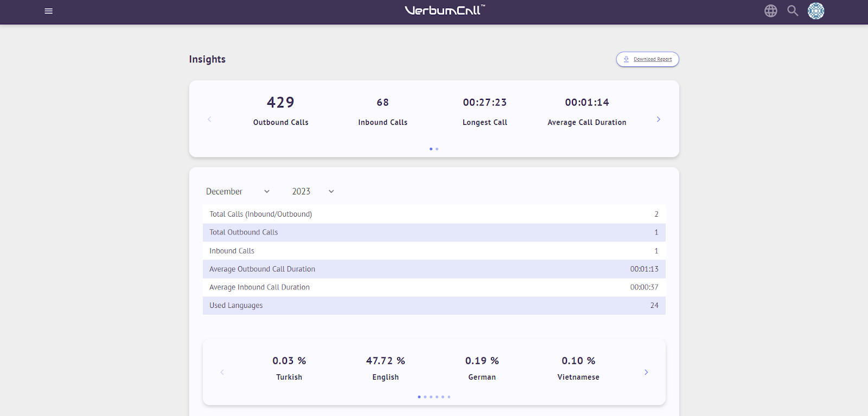The image size is (868, 416).
Task: Click the Average Outbound Call Duration row
Action: [x=434, y=269]
